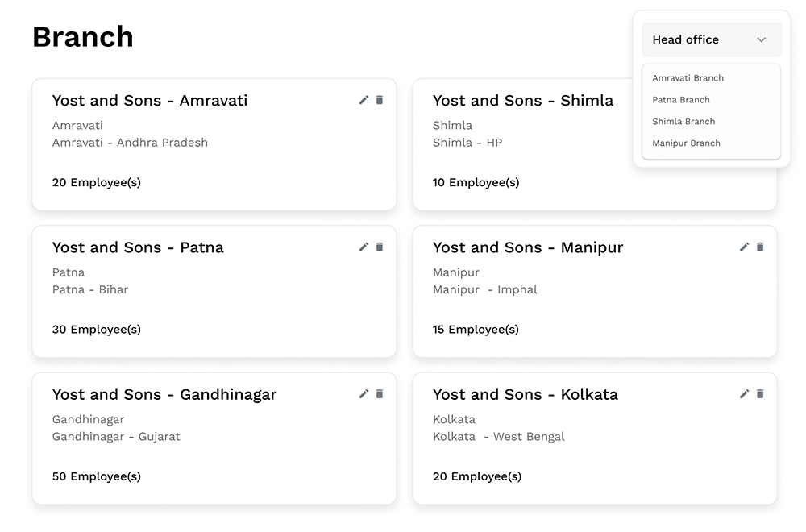This screenshot has height=532, width=806.
Task: Click the Yost and Sons - Gandhinagar title
Action: pyautogui.click(x=164, y=395)
